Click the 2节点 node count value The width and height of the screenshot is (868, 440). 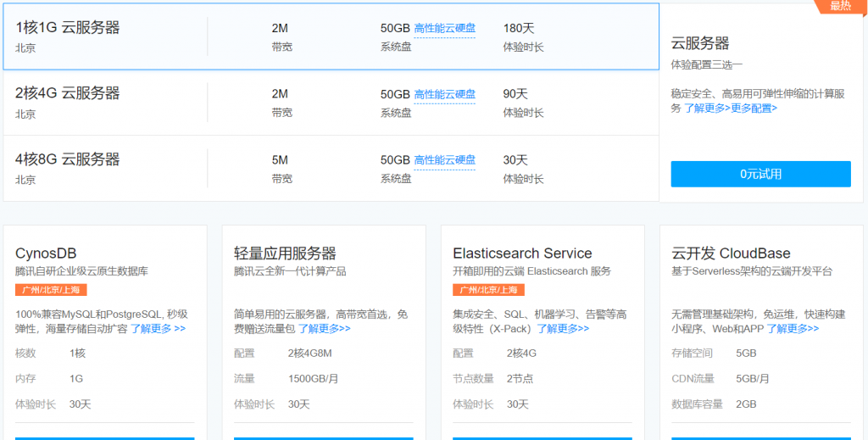coord(520,379)
